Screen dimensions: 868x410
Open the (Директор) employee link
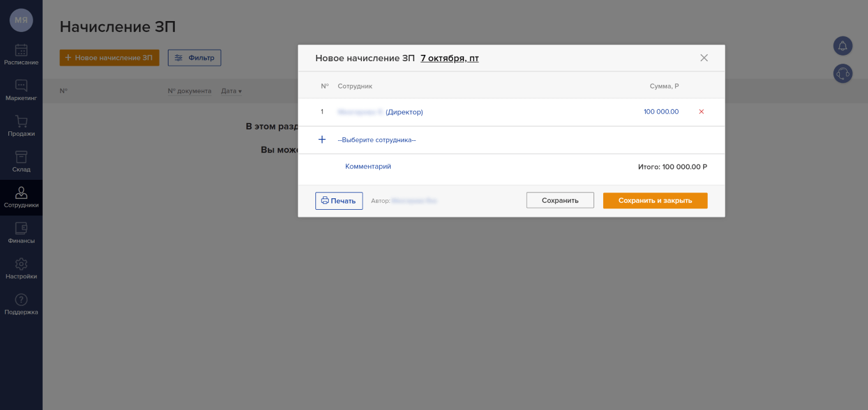pyautogui.click(x=404, y=112)
